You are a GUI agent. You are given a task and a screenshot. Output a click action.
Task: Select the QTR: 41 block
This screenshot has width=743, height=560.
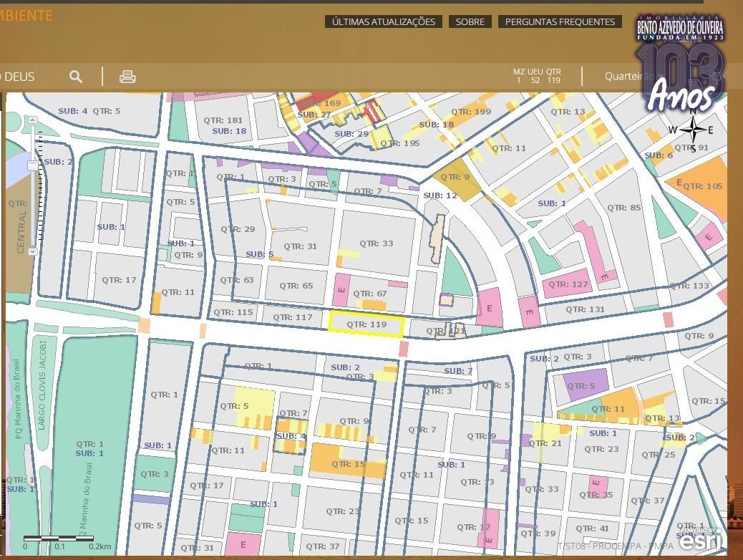coord(592,528)
